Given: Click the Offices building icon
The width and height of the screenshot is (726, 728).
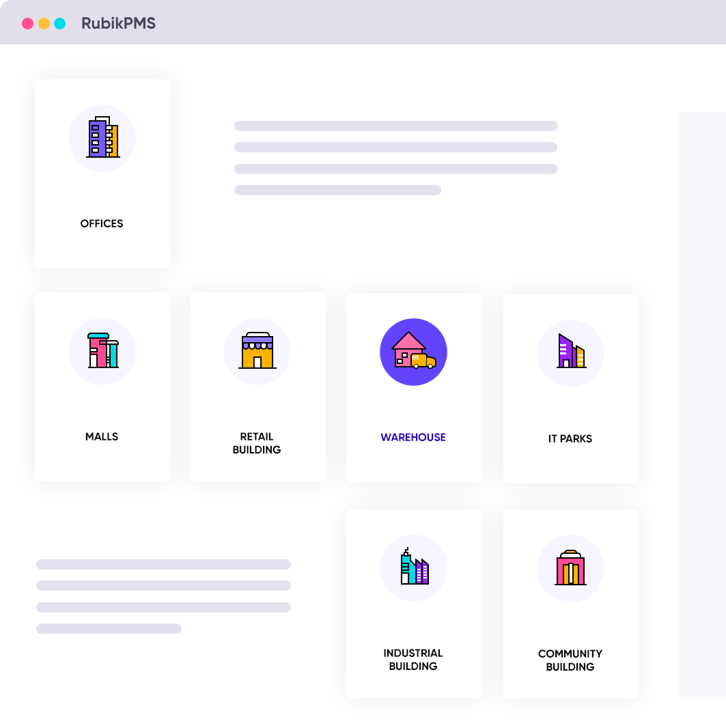Looking at the screenshot, I should click(102, 138).
